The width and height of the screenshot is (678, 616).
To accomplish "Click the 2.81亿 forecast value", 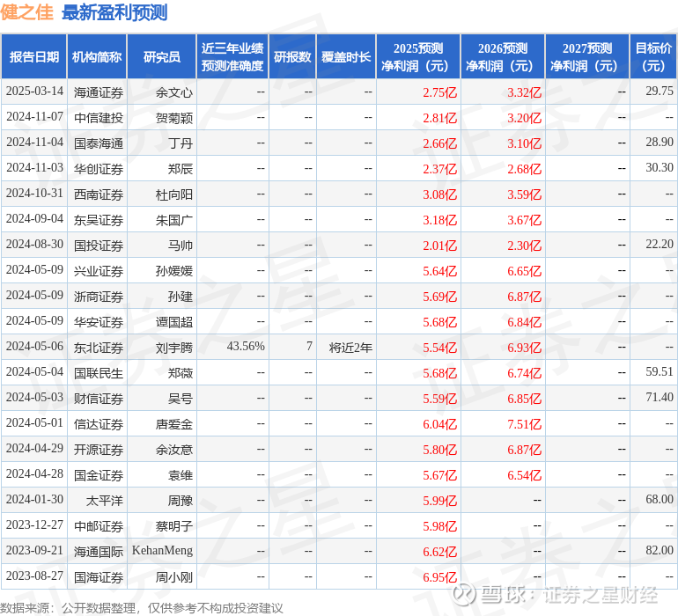I will coord(439,118).
